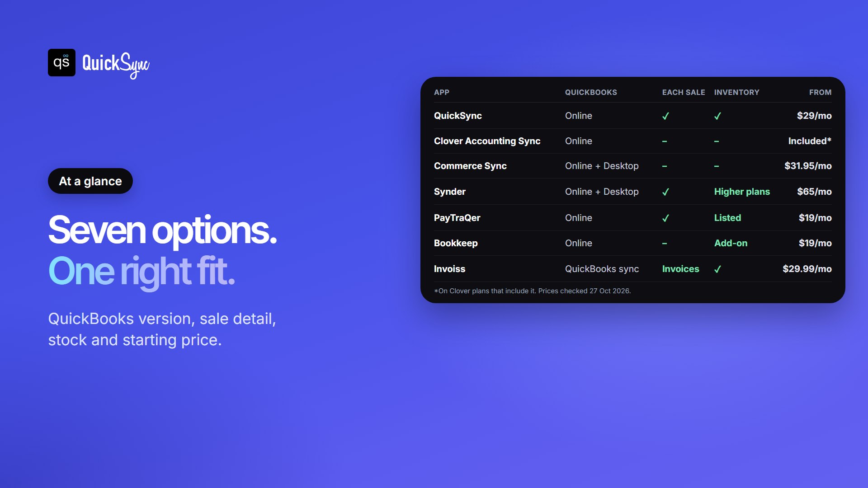Click the At a glance pill
Viewport: 868px width, 488px height.
tap(90, 181)
